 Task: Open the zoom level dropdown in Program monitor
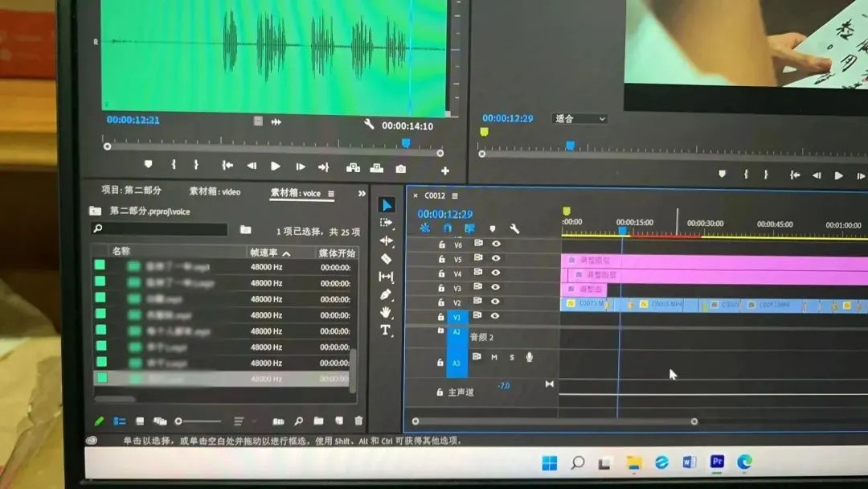point(579,119)
